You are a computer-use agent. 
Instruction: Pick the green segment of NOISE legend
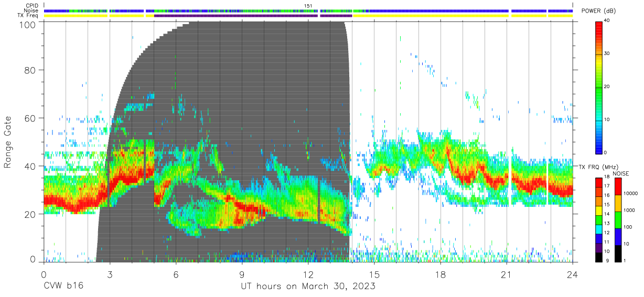618,219
